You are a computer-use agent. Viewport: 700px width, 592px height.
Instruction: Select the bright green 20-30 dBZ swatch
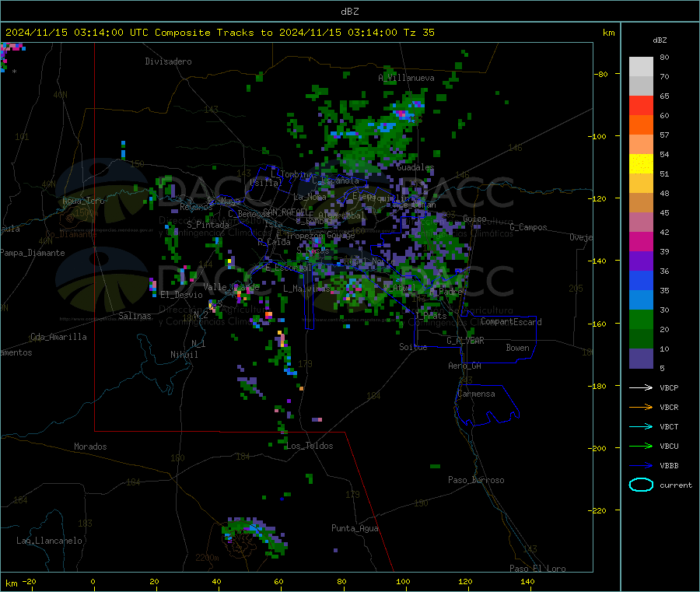(x=641, y=319)
